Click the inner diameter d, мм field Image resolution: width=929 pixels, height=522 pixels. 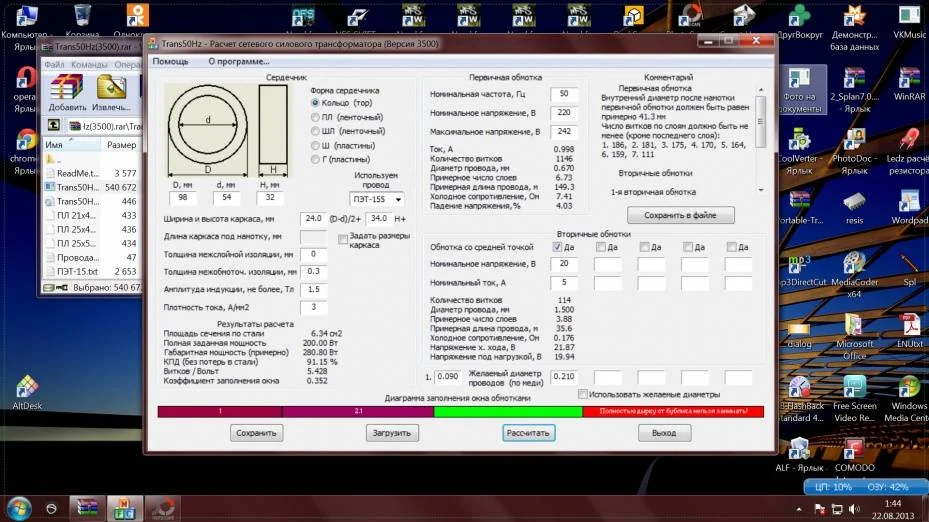pos(226,198)
